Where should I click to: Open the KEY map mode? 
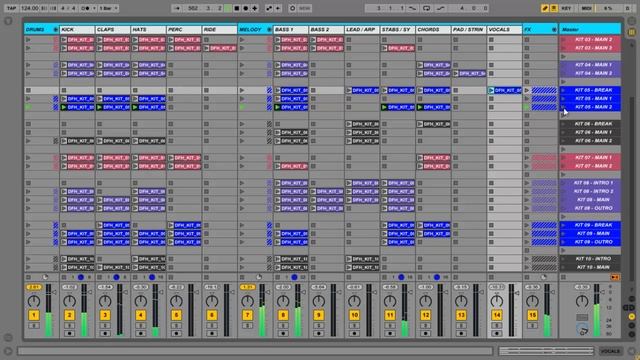(567, 8)
